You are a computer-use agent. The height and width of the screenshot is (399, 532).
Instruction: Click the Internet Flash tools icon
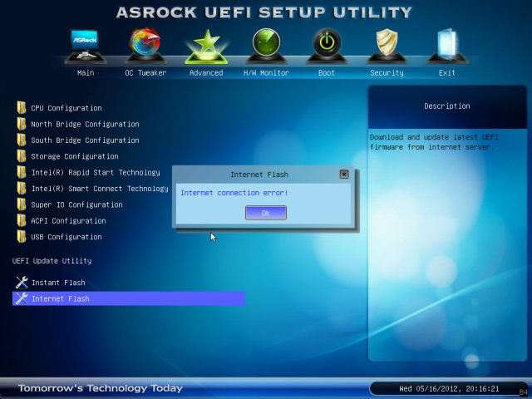22,298
